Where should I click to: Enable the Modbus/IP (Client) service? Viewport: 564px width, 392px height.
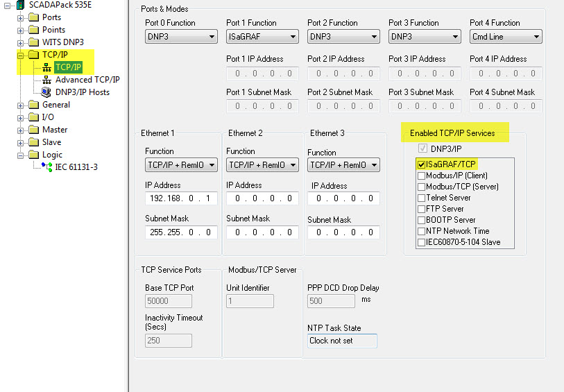pos(421,176)
